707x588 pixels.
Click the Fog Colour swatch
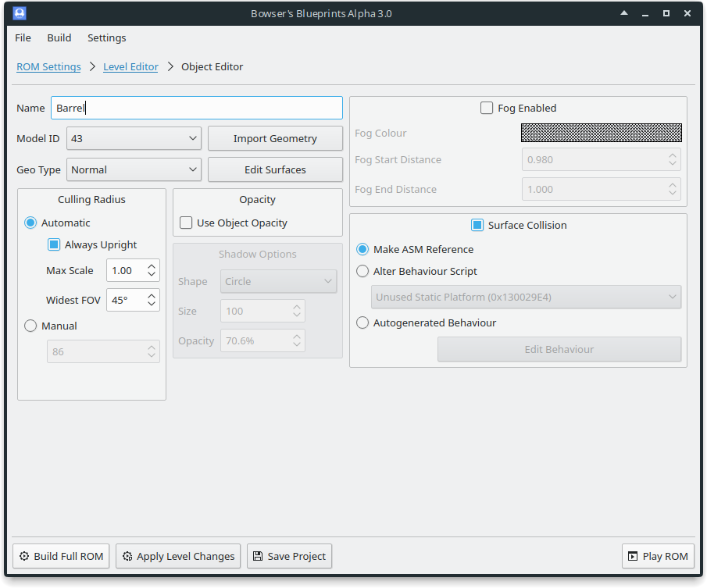pos(601,133)
